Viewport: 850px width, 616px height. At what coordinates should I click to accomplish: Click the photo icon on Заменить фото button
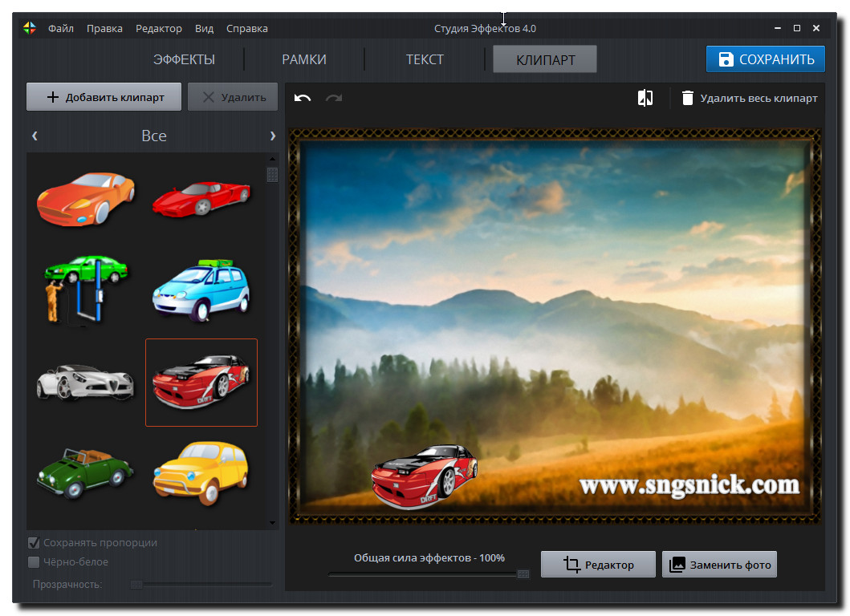tap(679, 564)
